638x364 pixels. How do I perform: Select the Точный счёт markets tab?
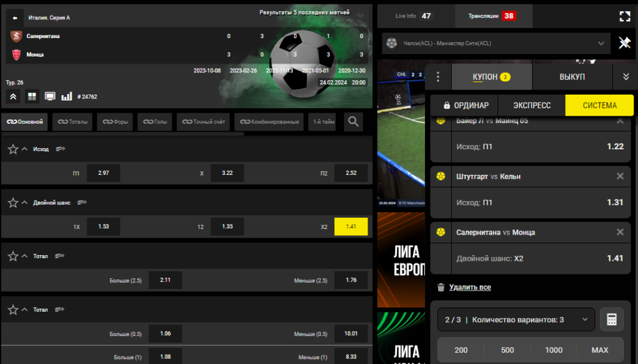coord(203,122)
